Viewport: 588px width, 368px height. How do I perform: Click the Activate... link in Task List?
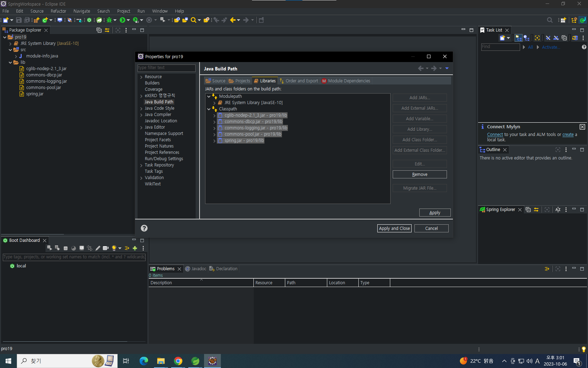point(551,47)
